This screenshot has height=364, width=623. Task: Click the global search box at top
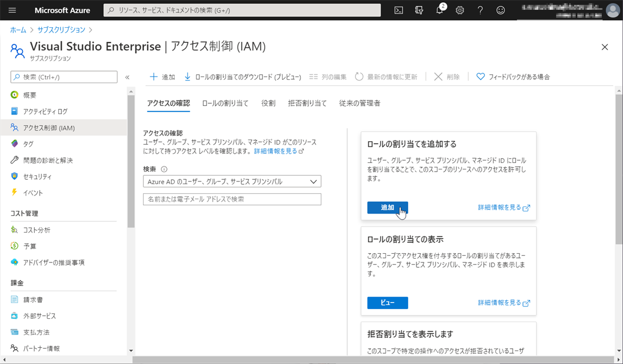[x=242, y=10]
